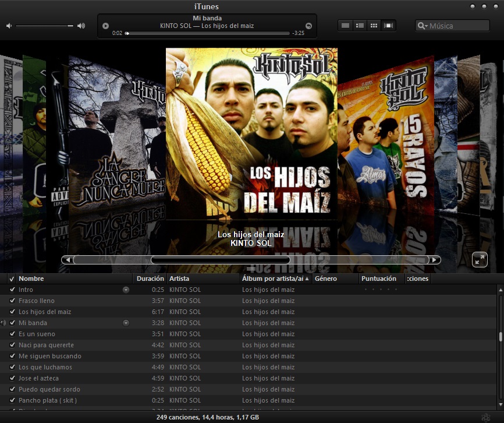This screenshot has height=423, width=504.
Task: Click the 249 canciones status bar text
Action: coord(207,417)
